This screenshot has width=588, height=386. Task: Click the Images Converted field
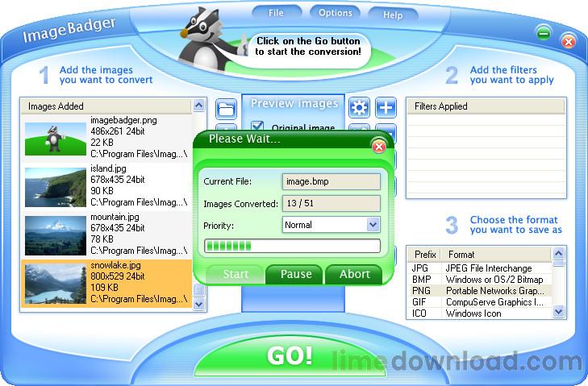pyautogui.click(x=332, y=204)
